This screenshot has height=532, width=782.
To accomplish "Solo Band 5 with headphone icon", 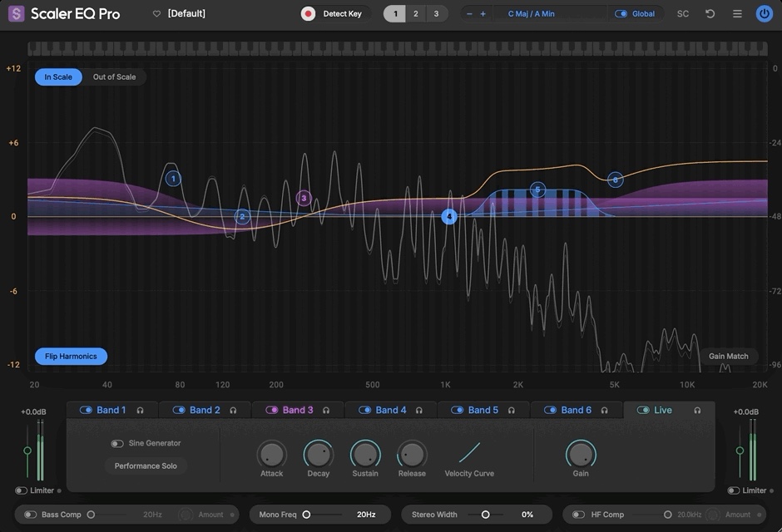I will [512, 411].
